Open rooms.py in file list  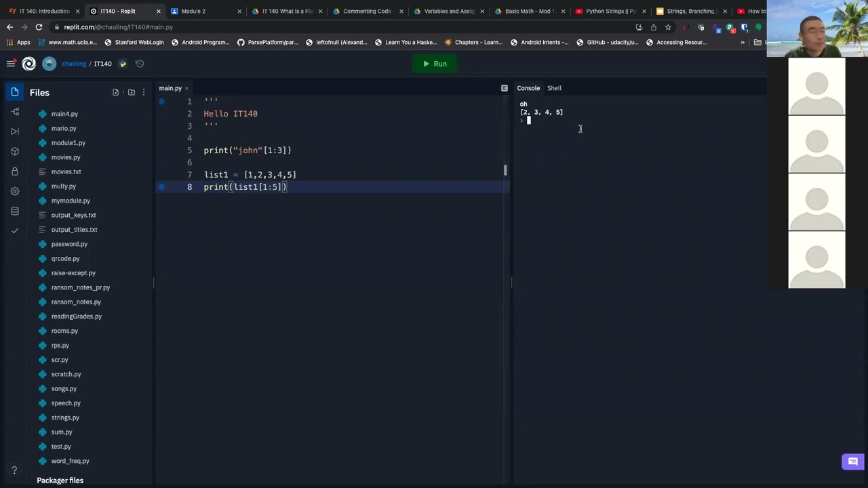[x=64, y=331]
